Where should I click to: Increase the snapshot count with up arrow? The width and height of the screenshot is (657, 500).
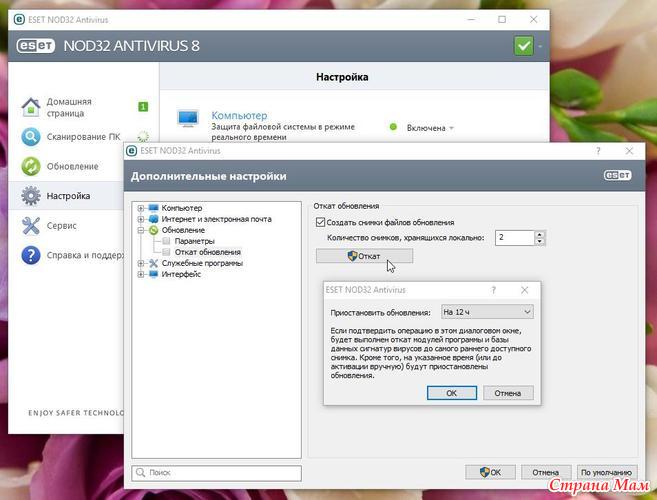540,234
